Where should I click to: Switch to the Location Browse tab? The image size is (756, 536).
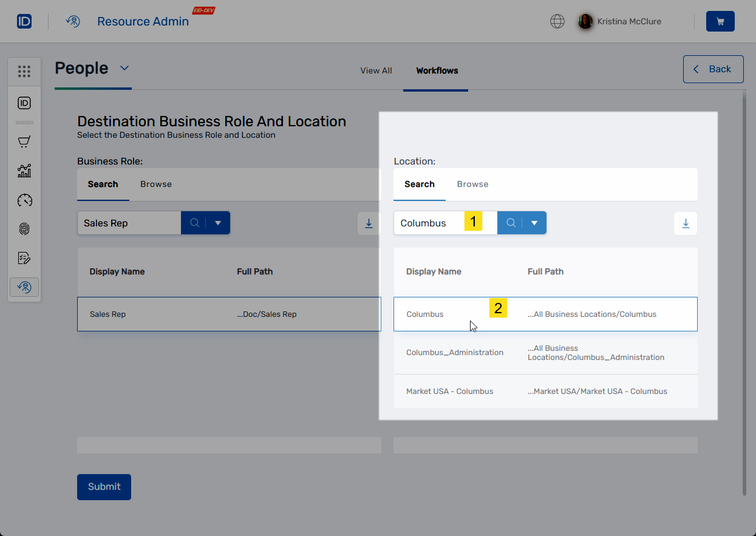tap(472, 184)
